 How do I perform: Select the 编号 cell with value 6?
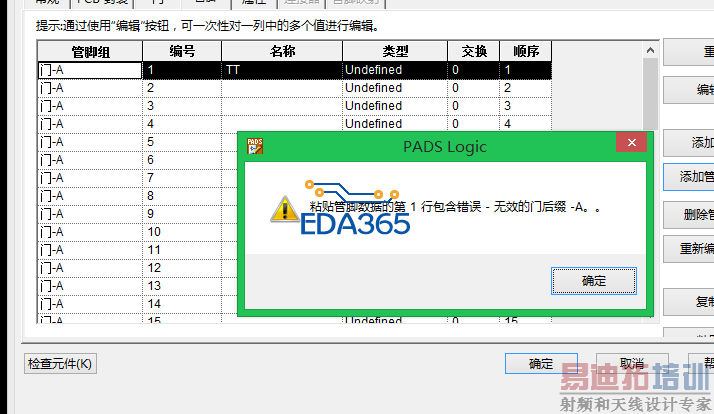click(182, 160)
